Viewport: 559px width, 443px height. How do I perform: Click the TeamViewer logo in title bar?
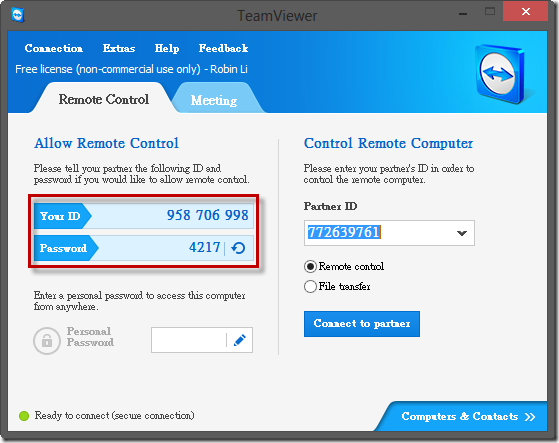[x=17, y=15]
